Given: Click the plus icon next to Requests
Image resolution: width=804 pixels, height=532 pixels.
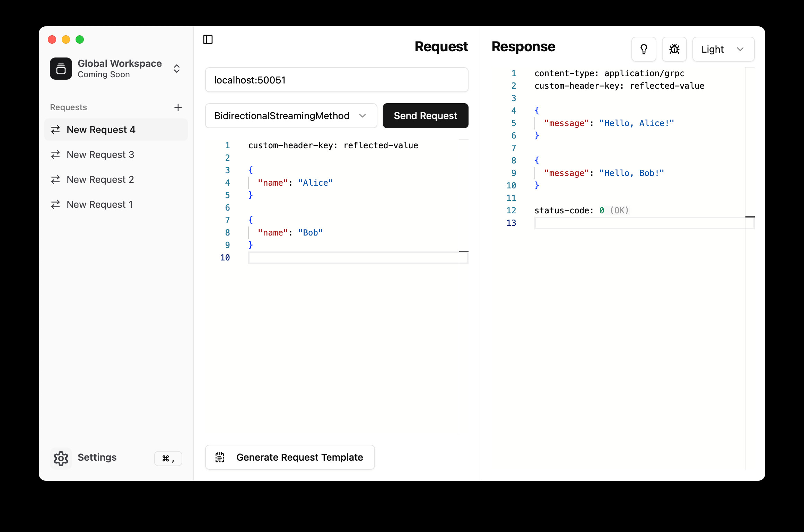Looking at the screenshot, I should tap(178, 107).
